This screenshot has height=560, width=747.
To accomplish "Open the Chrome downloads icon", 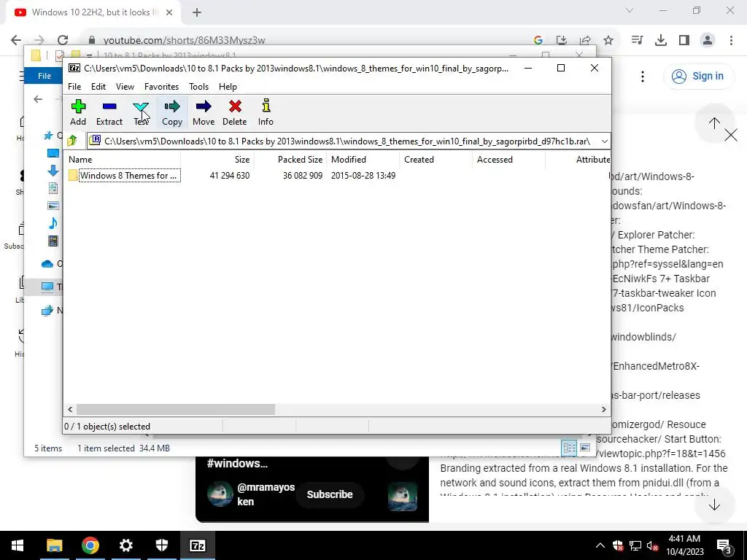I will coord(661,41).
